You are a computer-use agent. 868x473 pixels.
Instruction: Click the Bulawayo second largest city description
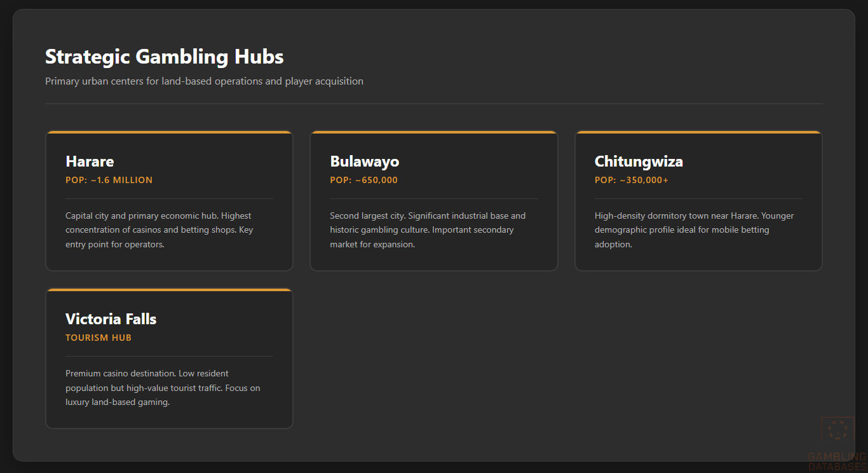click(x=428, y=230)
